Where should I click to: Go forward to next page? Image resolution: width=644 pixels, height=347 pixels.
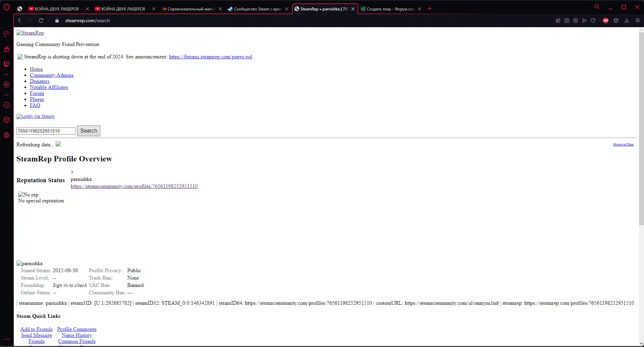point(30,20)
